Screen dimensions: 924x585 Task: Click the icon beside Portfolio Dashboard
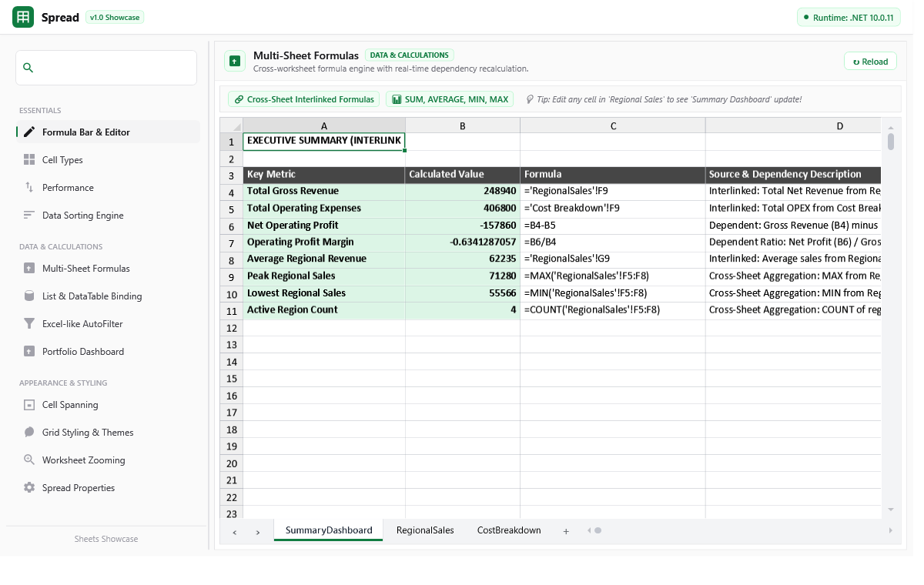(29, 351)
